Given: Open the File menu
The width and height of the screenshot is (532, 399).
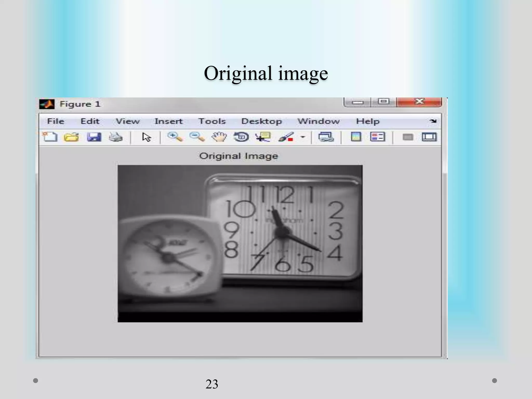Looking at the screenshot, I should [x=56, y=121].
